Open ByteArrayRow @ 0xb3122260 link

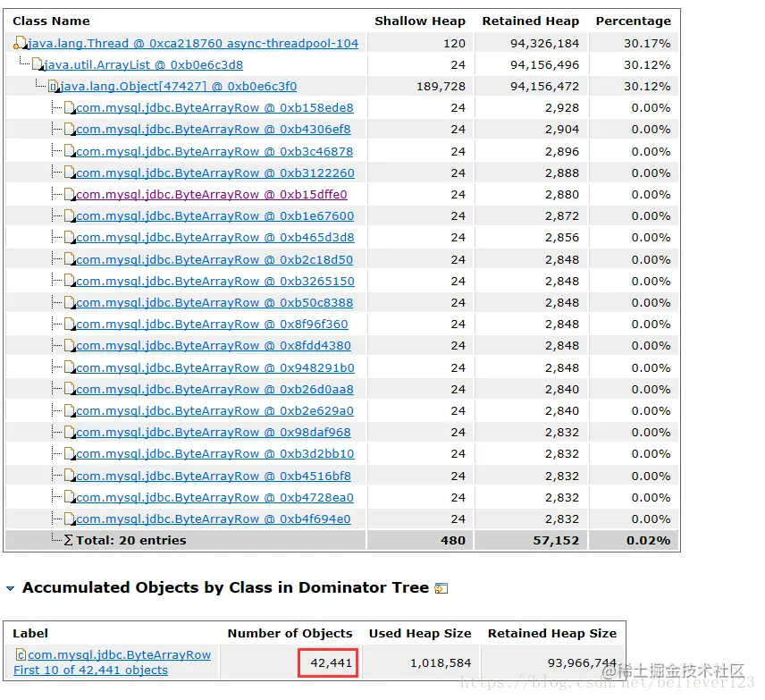pyautogui.click(x=215, y=173)
